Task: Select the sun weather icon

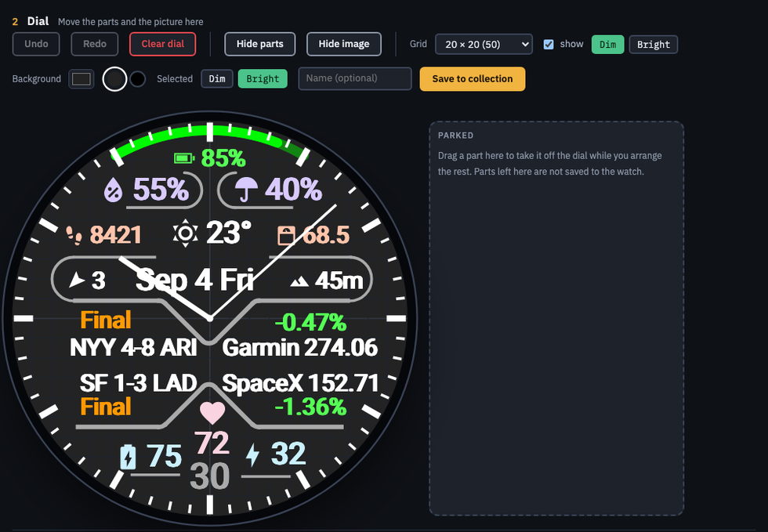Action: pyautogui.click(x=186, y=233)
